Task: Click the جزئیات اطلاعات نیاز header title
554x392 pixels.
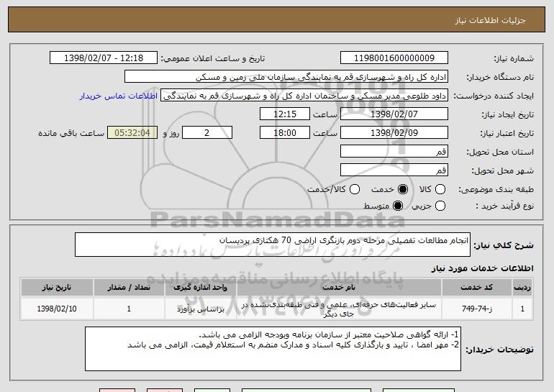Action: coord(490,20)
